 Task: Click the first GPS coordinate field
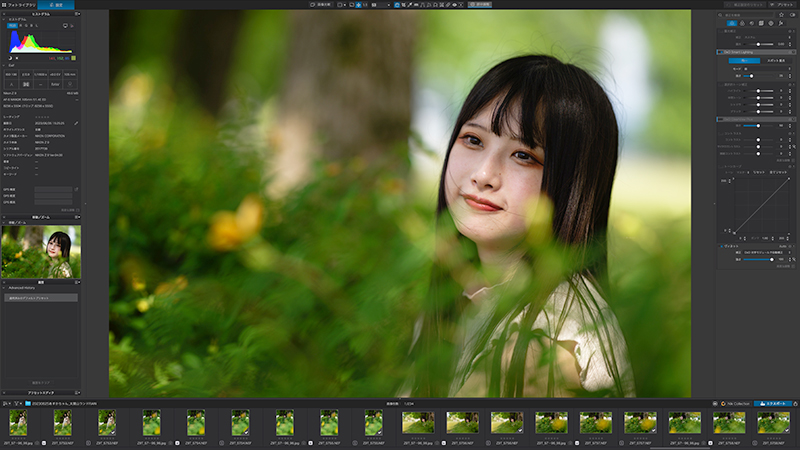[54, 189]
